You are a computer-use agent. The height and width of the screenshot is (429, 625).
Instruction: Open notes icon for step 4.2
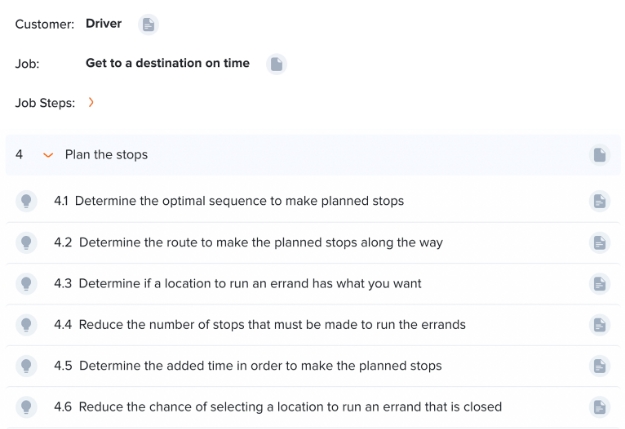(599, 242)
